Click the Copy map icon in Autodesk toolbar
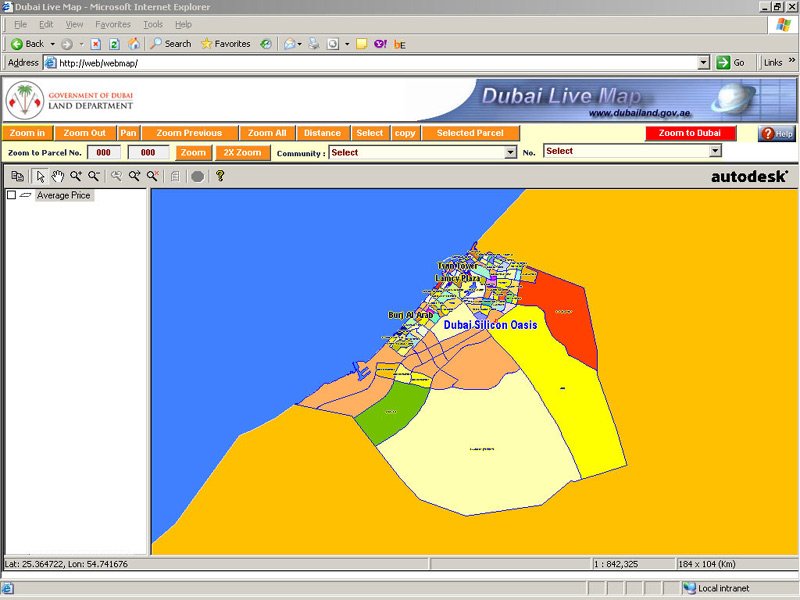 [x=17, y=177]
